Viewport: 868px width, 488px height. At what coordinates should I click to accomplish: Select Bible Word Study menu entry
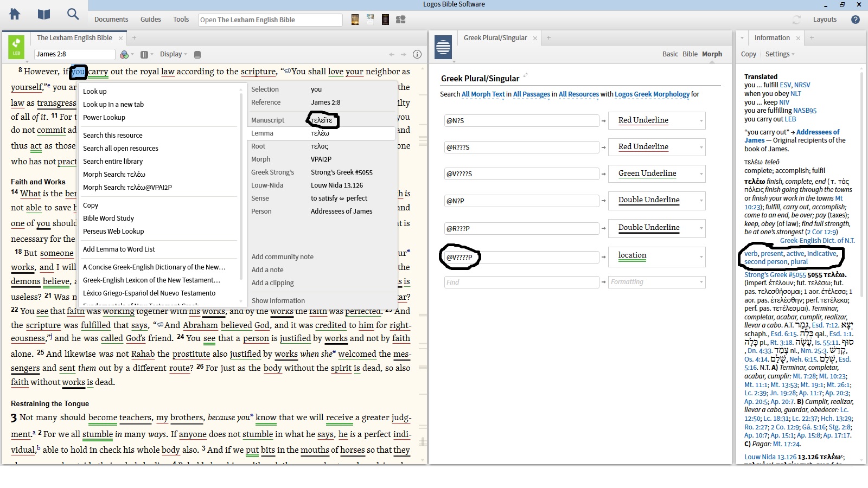(x=108, y=219)
